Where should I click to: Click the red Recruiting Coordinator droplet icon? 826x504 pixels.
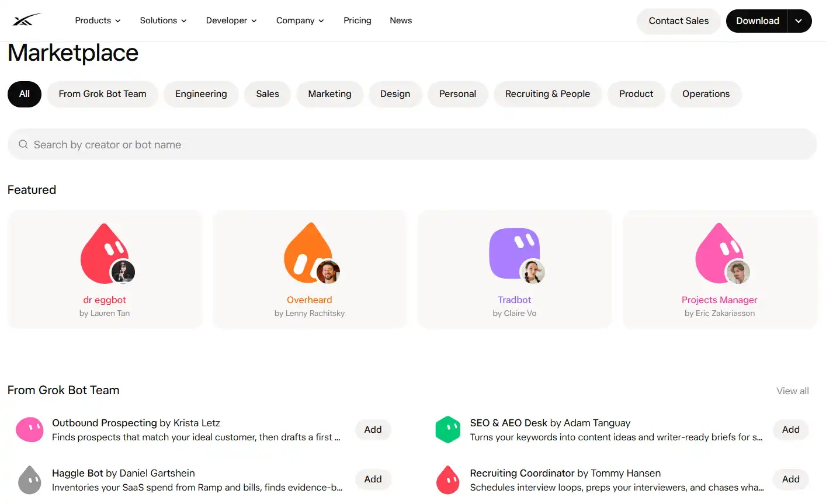click(x=448, y=479)
